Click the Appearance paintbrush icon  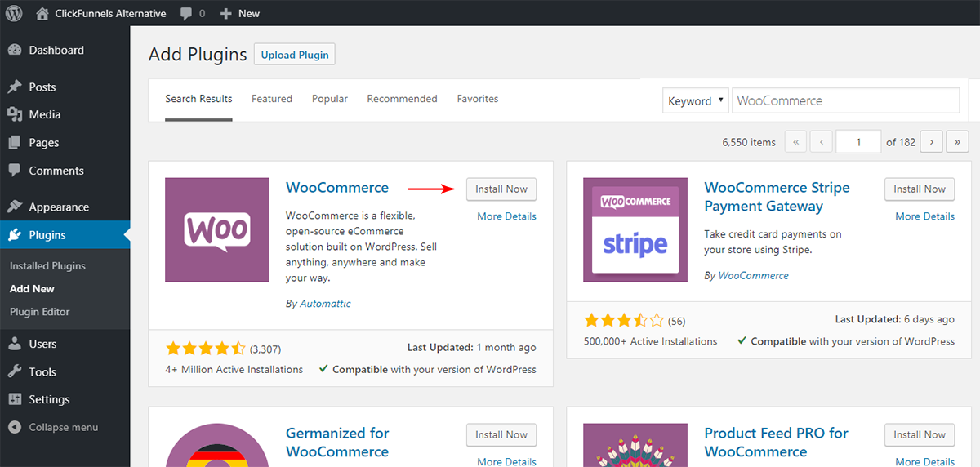[15, 207]
